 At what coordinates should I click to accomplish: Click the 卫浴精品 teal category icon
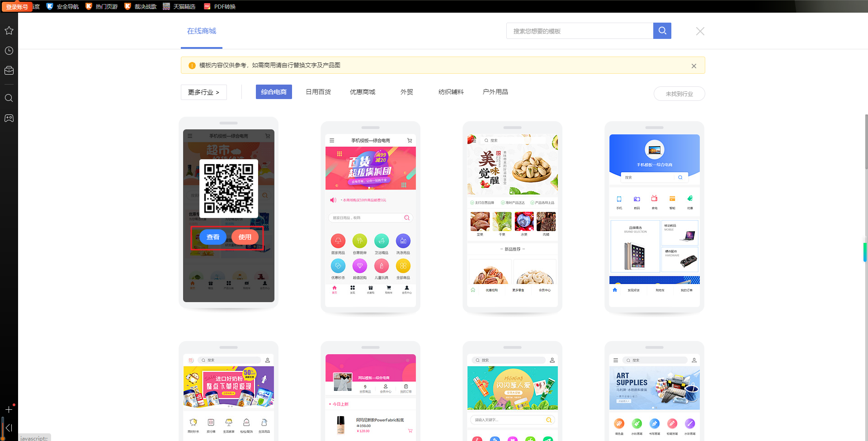382,241
